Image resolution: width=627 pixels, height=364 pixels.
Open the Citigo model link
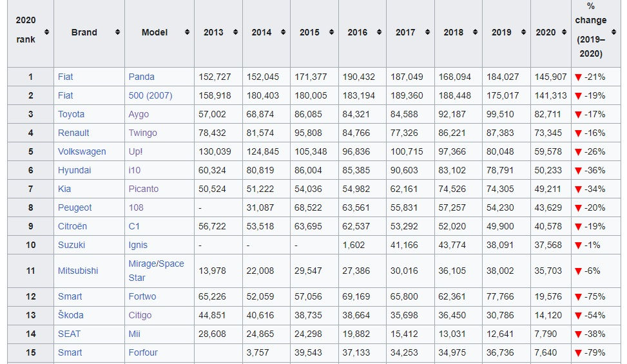click(x=140, y=315)
